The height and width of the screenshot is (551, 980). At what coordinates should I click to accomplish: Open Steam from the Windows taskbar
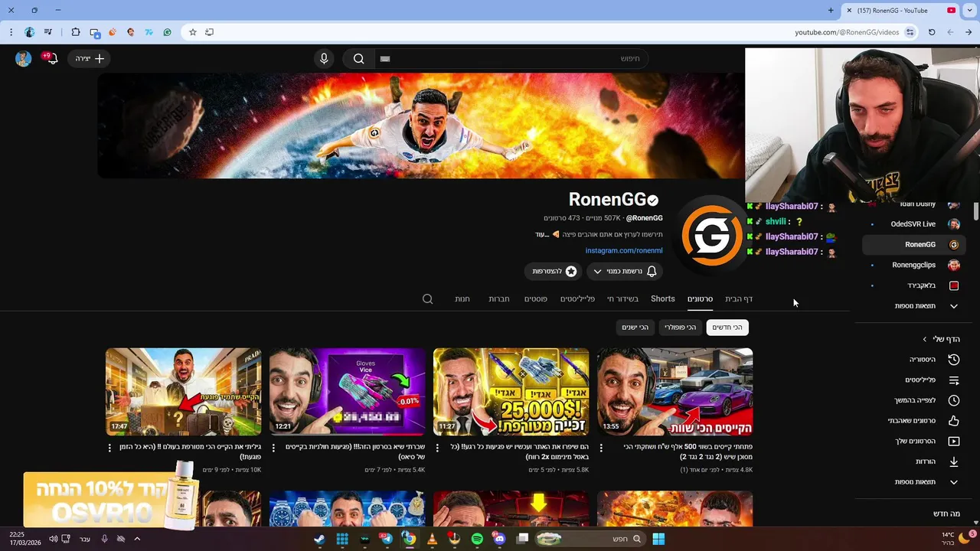[319, 539]
